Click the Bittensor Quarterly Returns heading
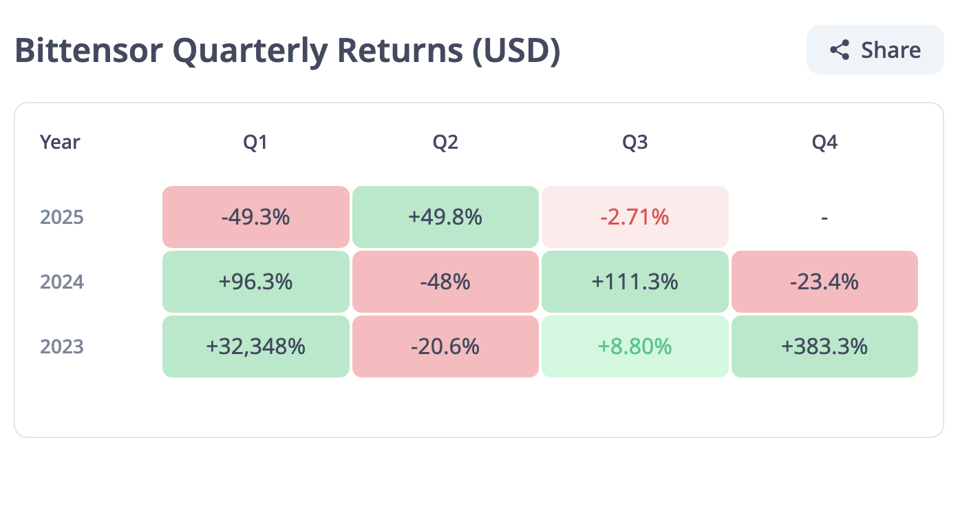 tap(288, 52)
